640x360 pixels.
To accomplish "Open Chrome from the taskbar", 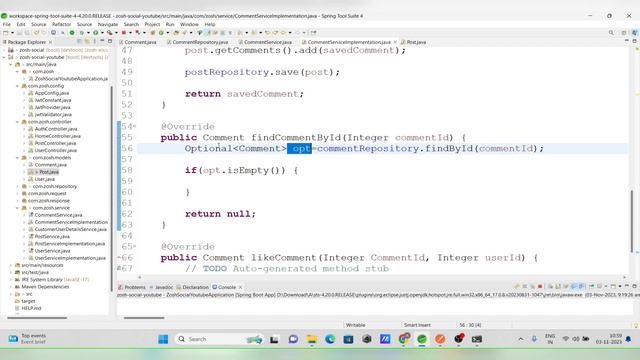I will click(404, 339).
